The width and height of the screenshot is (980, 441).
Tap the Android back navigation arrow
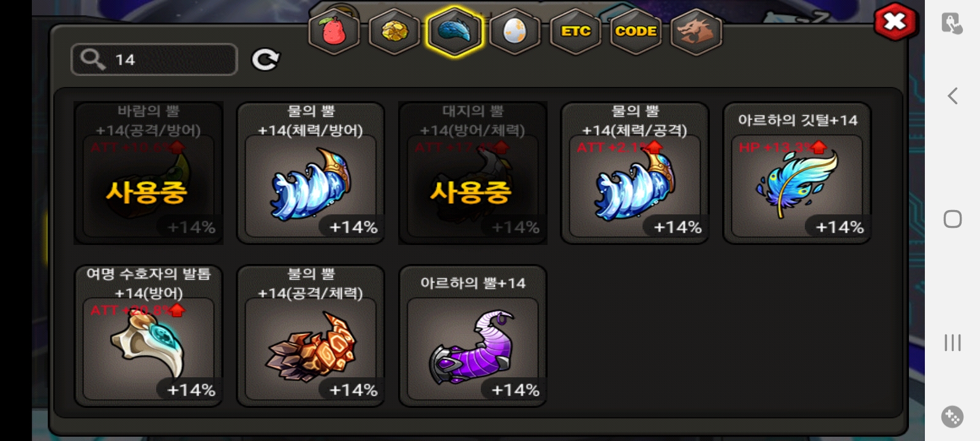(x=952, y=96)
